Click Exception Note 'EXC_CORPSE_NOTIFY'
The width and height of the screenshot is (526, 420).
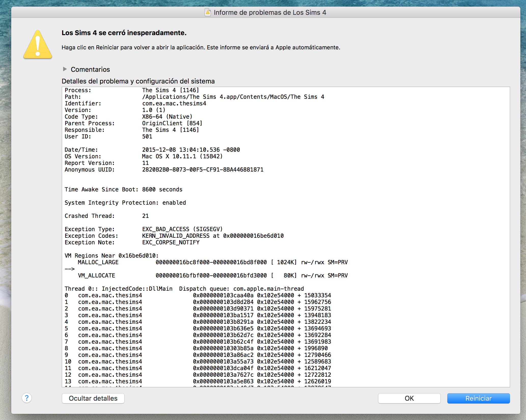[171, 242]
